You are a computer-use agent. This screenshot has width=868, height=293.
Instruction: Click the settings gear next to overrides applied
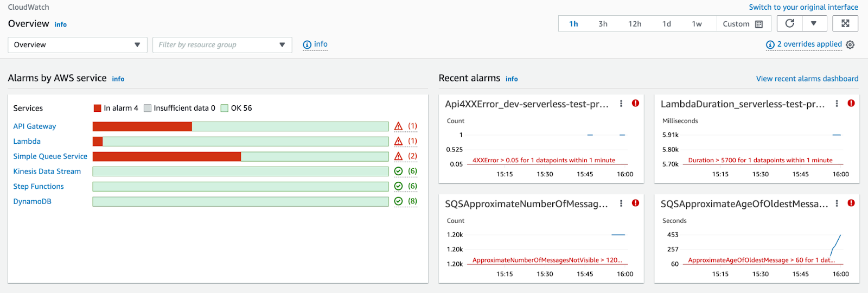pos(850,45)
